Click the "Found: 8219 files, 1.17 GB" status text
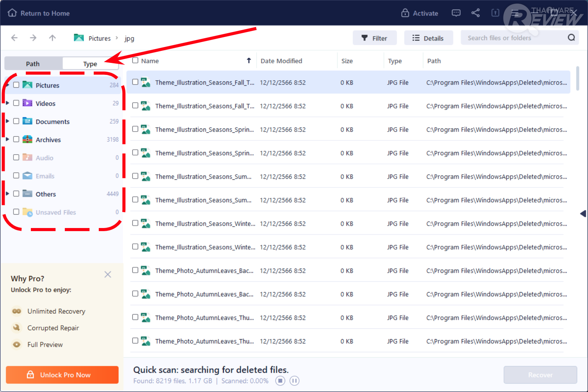Screen dimensions: 588x392 pos(173,381)
